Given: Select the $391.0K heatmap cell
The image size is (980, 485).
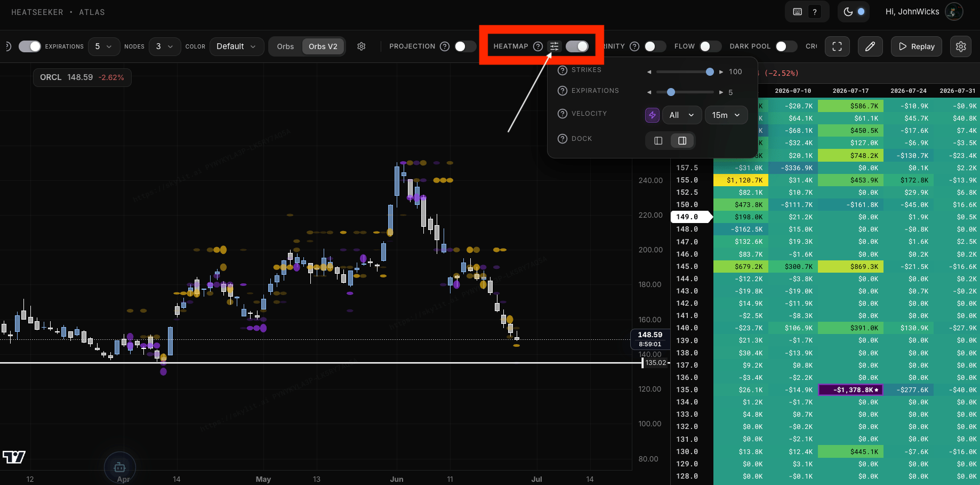Looking at the screenshot, I should [850, 328].
